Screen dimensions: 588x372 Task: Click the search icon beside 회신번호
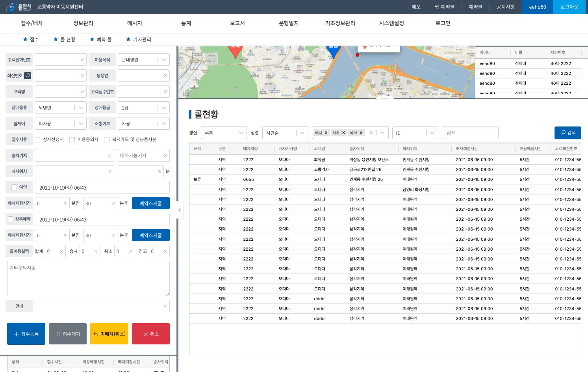pos(28,76)
